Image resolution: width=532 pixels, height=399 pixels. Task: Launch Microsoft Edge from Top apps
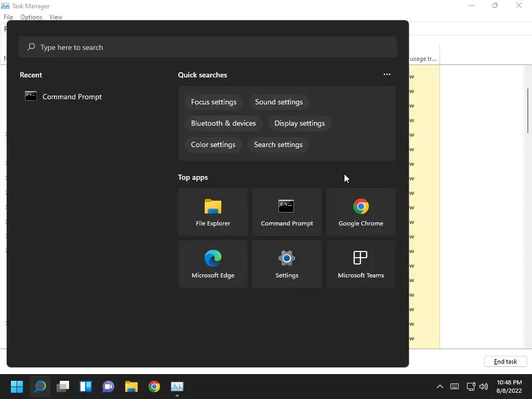[212, 264]
